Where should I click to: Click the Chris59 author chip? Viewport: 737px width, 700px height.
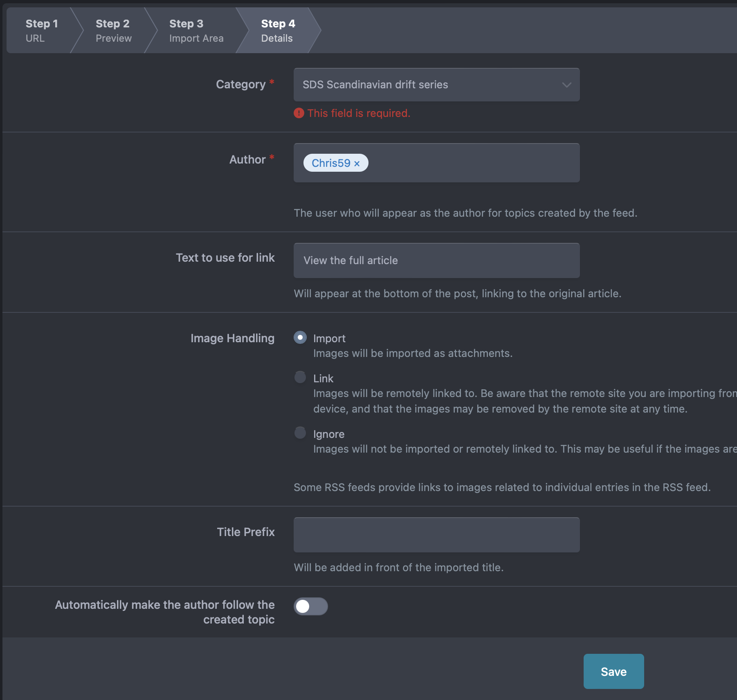(331, 163)
